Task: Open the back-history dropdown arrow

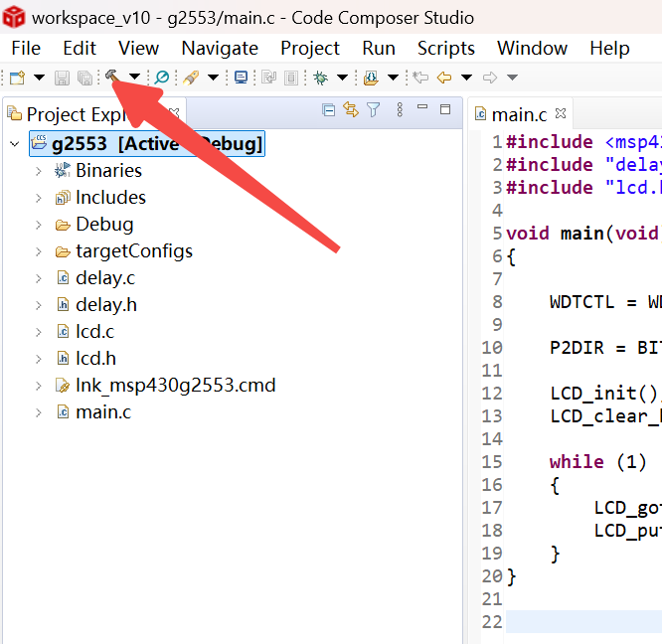Action: click(x=466, y=78)
